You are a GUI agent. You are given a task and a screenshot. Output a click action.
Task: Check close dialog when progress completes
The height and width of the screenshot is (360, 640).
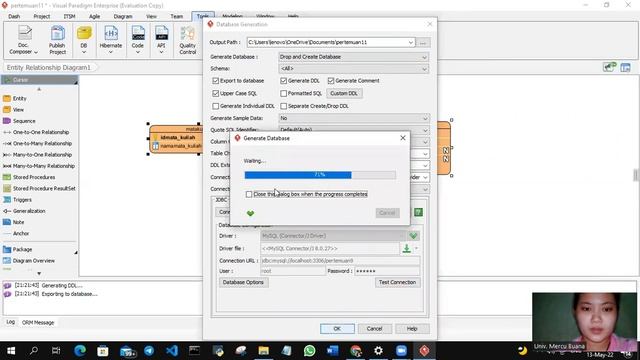[249, 194]
